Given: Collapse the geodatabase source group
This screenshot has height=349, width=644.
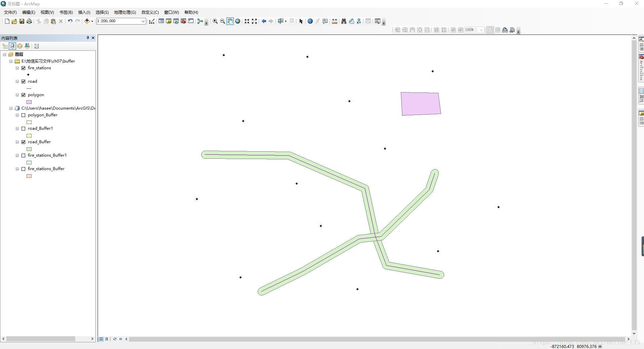Looking at the screenshot, I should pyautogui.click(x=11, y=108).
